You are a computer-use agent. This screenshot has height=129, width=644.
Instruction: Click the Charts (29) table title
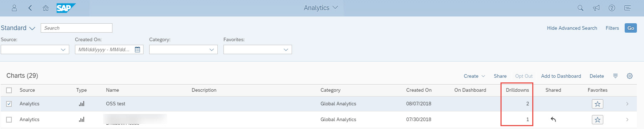pyautogui.click(x=22, y=76)
